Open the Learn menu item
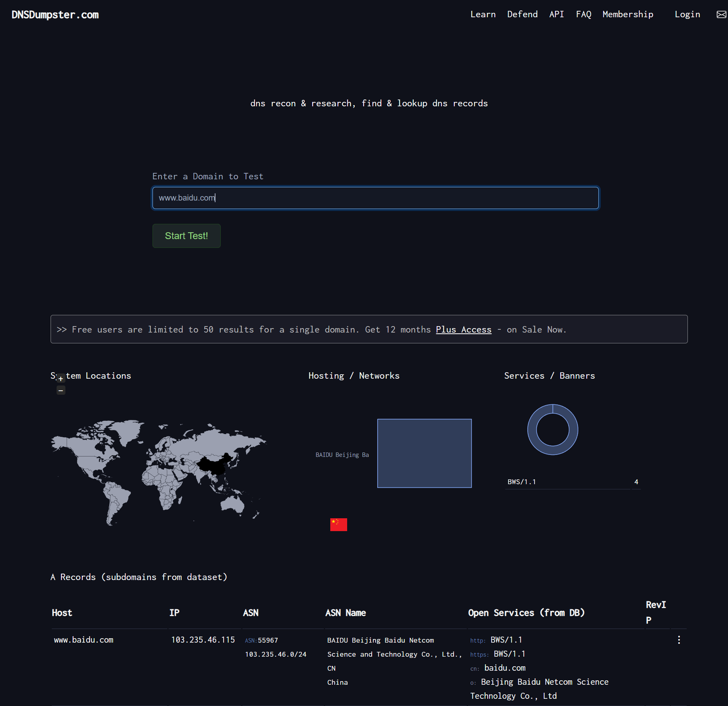This screenshot has width=728, height=706. tap(483, 14)
